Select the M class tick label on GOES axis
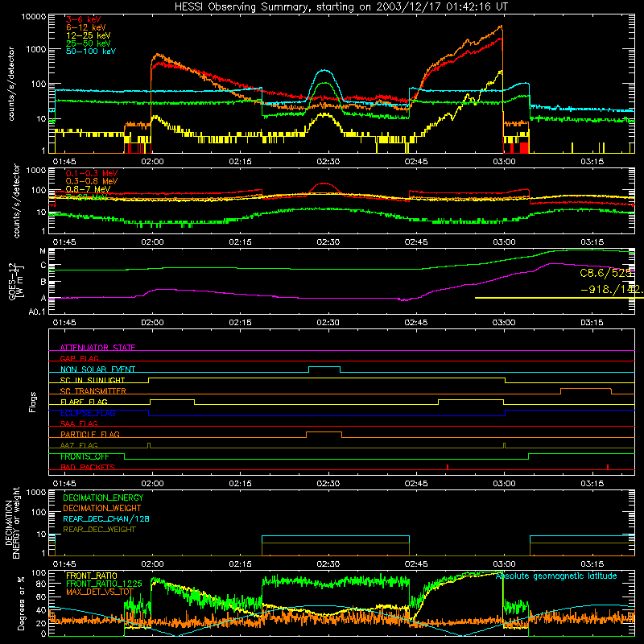Image resolution: width=644 pixels, height=644 pixels. tap(43, 251)
